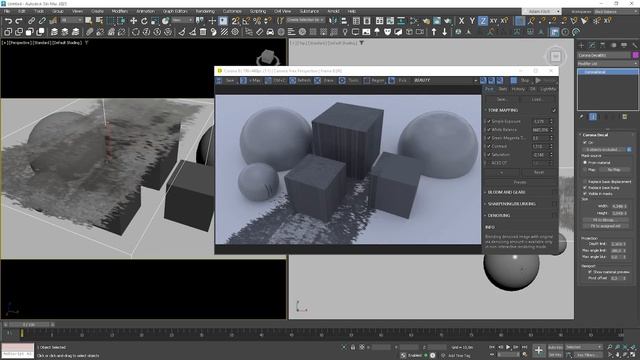Open the Create tab plus icon in command panel
The height and width of the screenshot is (360, 640).
(x=581, y=45)
